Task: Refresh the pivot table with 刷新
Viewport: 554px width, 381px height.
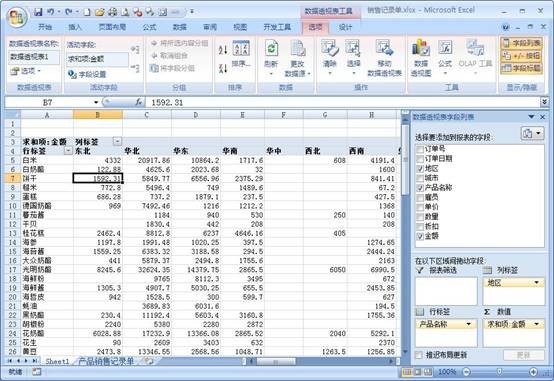Action: tap(271, 58)
